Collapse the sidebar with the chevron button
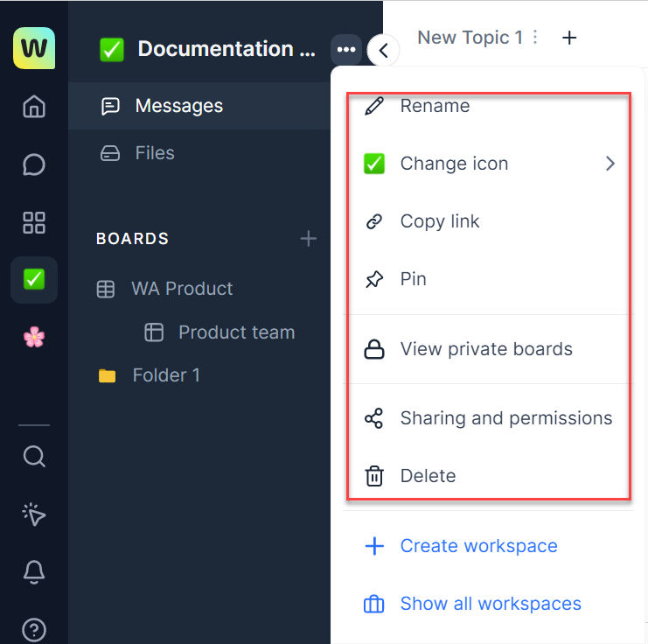Screen dimensions: 648x644 pyautogui.click(x=383, y=50)
